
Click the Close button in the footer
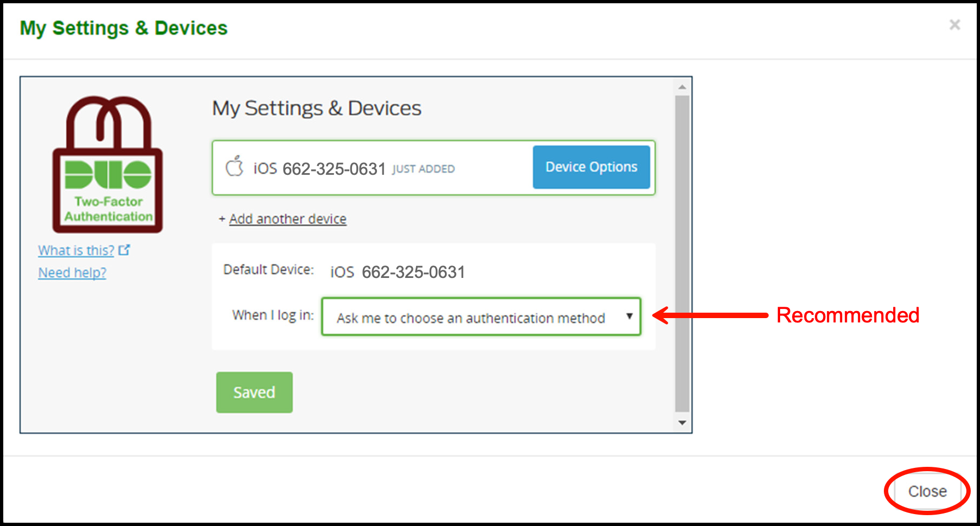click(x=927, y=491)
